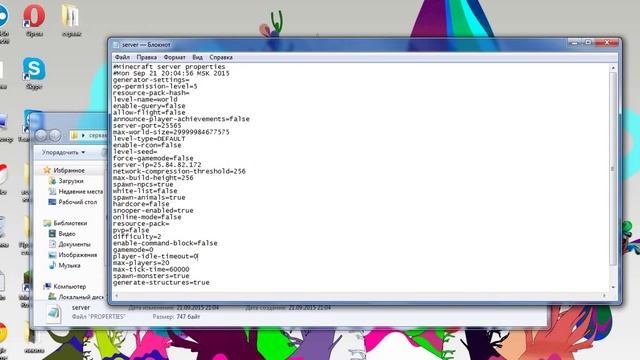
Task: Click the line hardcore=false
Action: 141,204
